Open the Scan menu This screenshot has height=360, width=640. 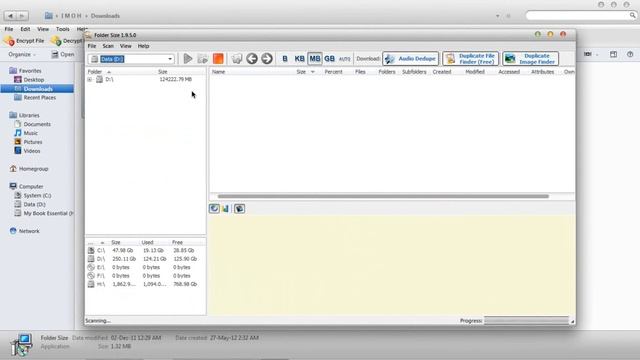[x=108, y=46]
